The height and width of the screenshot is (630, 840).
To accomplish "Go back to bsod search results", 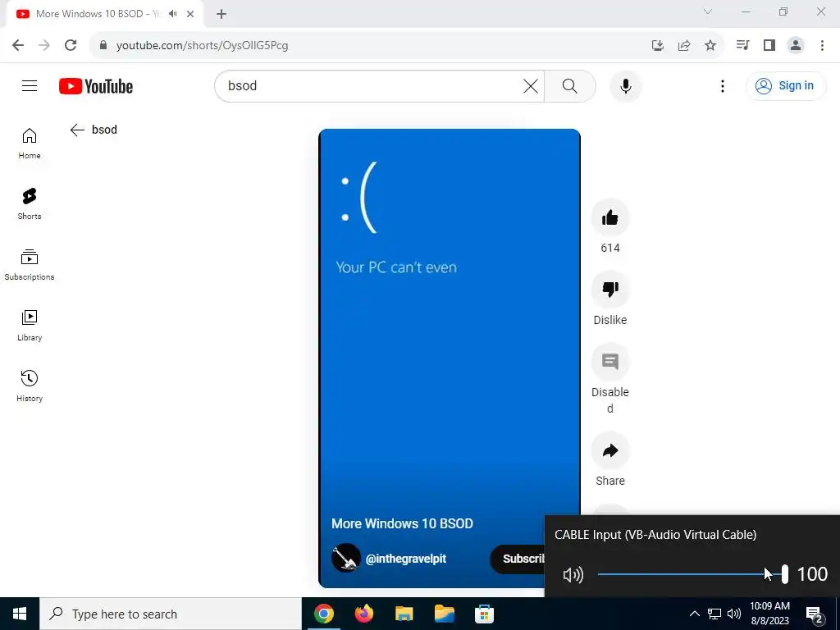I will point(77,130).
